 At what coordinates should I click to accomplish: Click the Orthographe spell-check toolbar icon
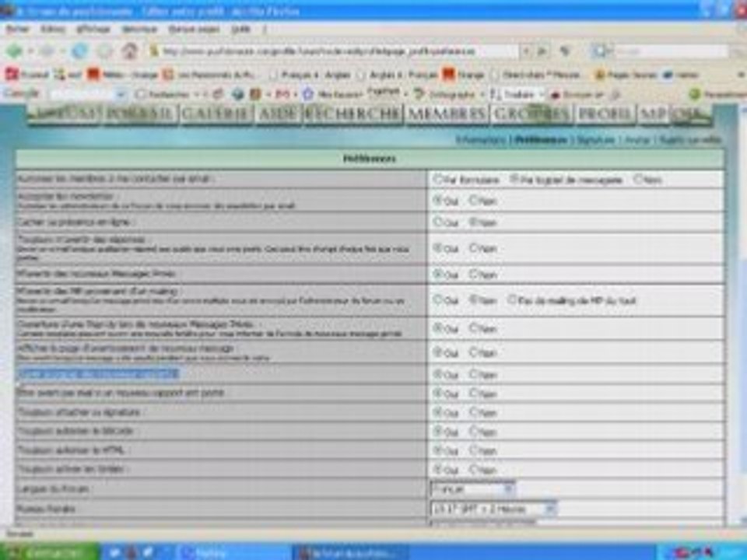coord(419,94)
